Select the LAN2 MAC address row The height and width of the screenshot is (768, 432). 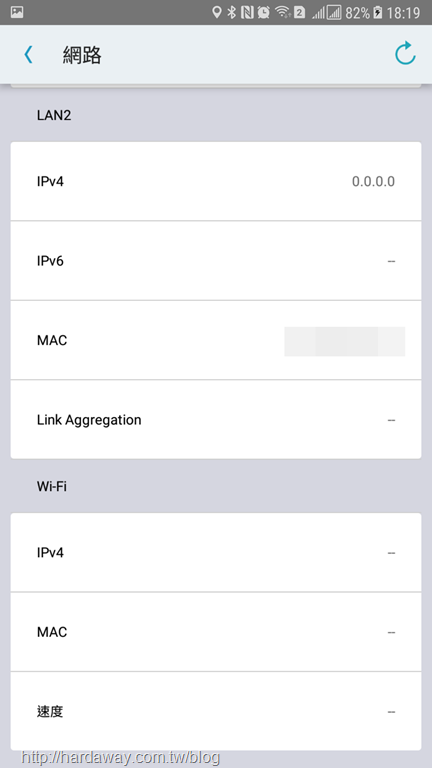pyautogui.click(x=216, y=340)
